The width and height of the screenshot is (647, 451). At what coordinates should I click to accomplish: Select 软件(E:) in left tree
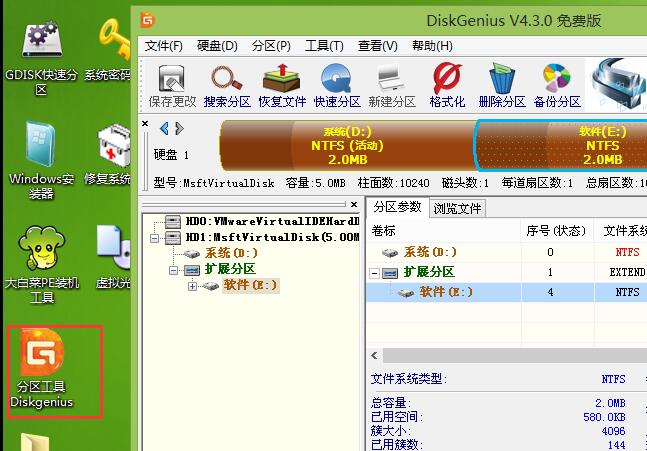tap(250, 285)
